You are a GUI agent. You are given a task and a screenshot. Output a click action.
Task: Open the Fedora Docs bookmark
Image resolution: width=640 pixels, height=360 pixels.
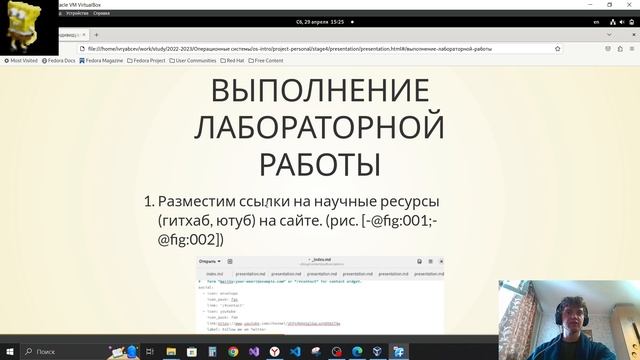(59, 60)
